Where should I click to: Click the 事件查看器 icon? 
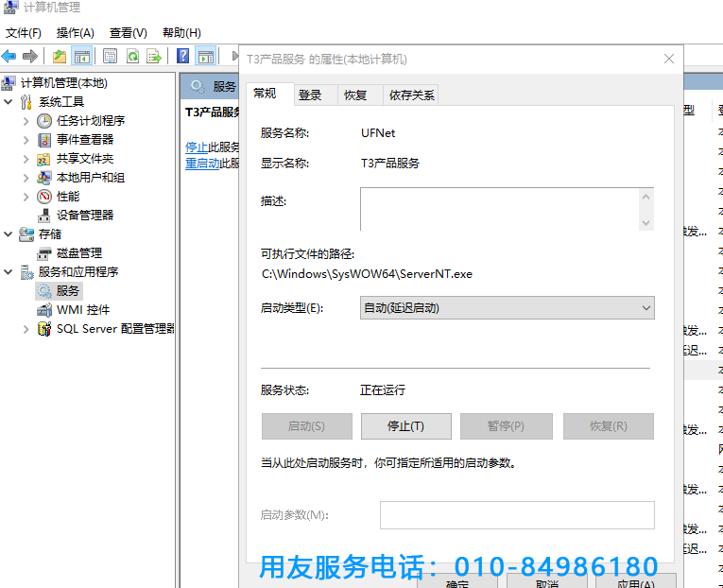tap(44, 140)
